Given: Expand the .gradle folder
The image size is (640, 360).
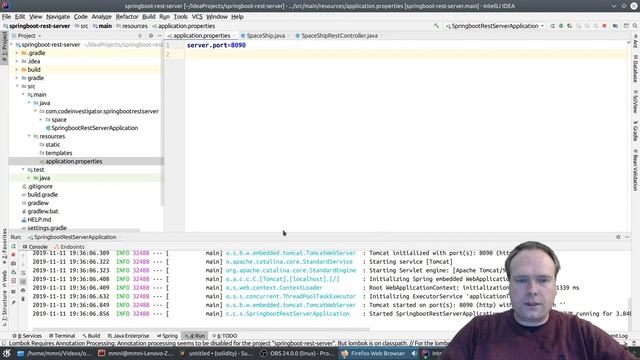Looking at the screenshot, I should [x=17, y=53].
